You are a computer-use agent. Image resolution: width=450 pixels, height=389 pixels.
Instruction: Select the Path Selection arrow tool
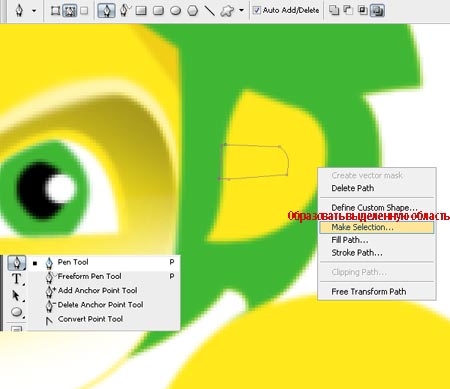click(x=16, y=295)
